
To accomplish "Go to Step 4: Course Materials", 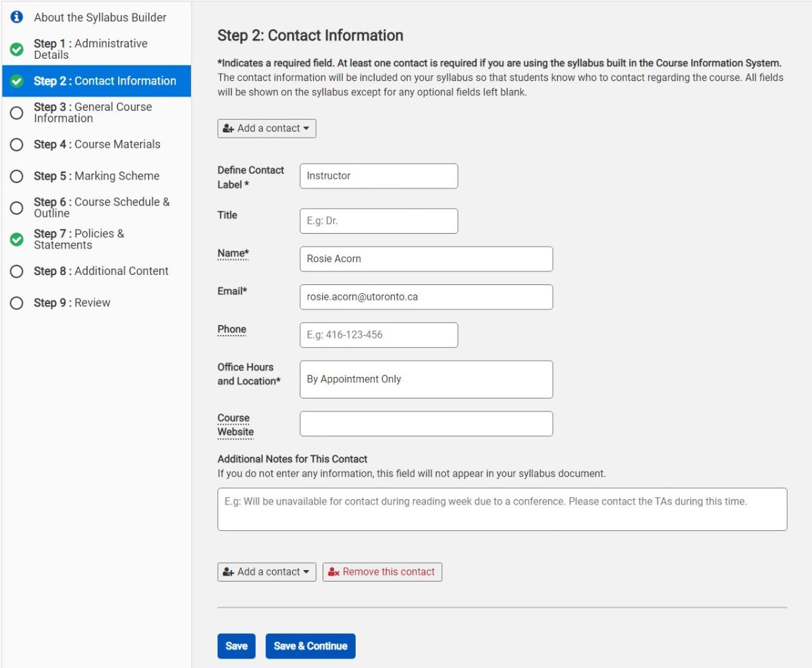I will 97,145.
